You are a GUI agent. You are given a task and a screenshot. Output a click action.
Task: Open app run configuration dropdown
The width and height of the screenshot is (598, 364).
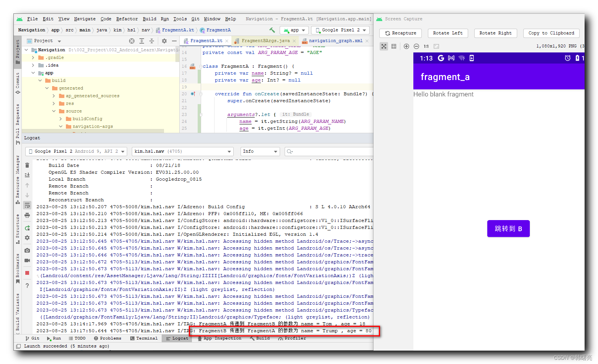(294, 30)
